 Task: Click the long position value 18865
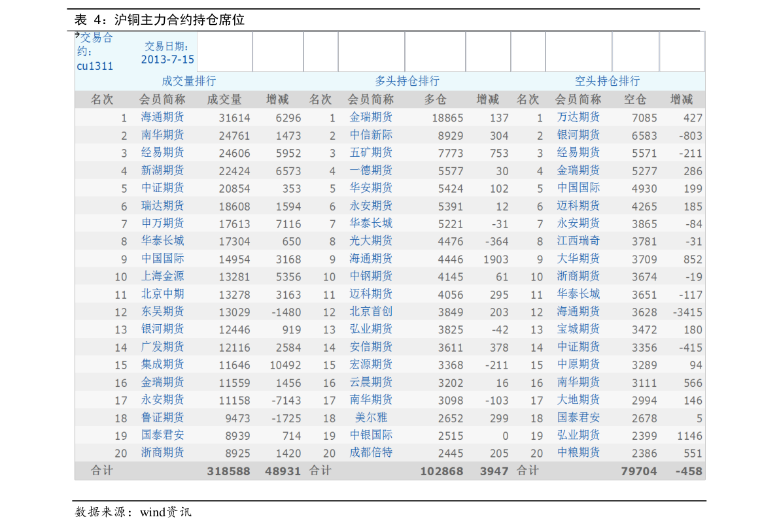click(x=447, y=118)
